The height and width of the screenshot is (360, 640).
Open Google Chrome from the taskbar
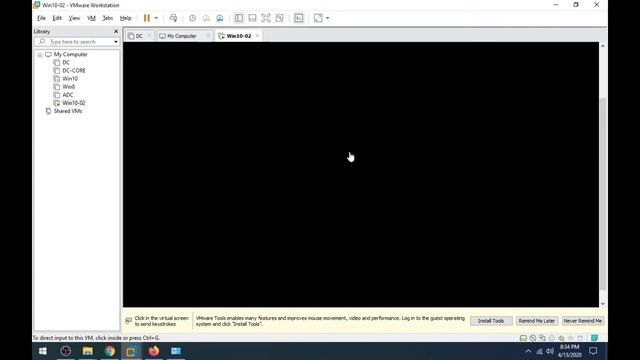pos(109,351)
